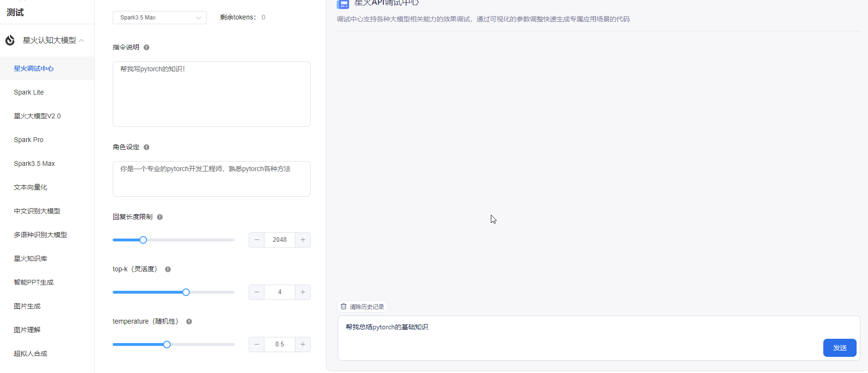The image size is (868, 373).
Task: Open 文本向量化 sidebar item
Action: pyautogui.click(x=30, y=187)
